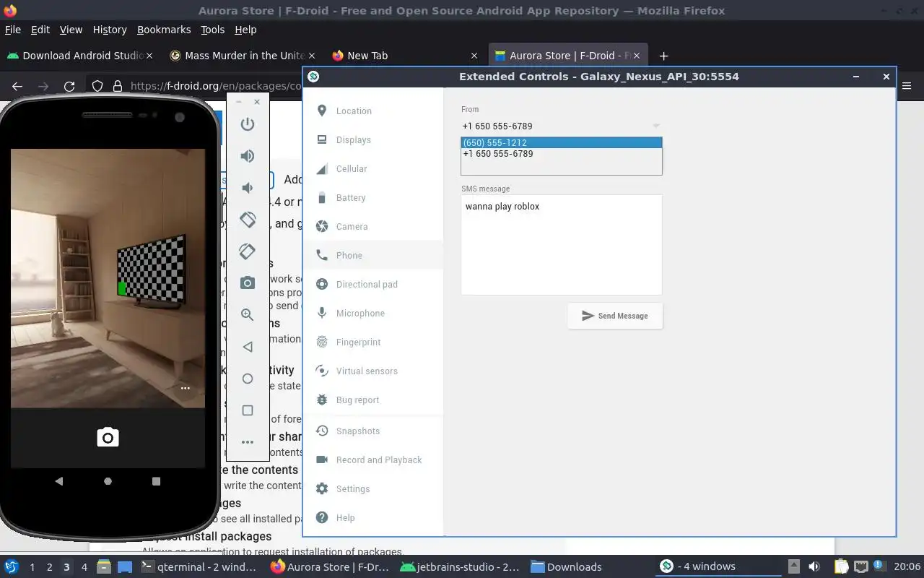Expand the From phone number dropdown arrow
This screenshot has width=924, height=578.
655,126
